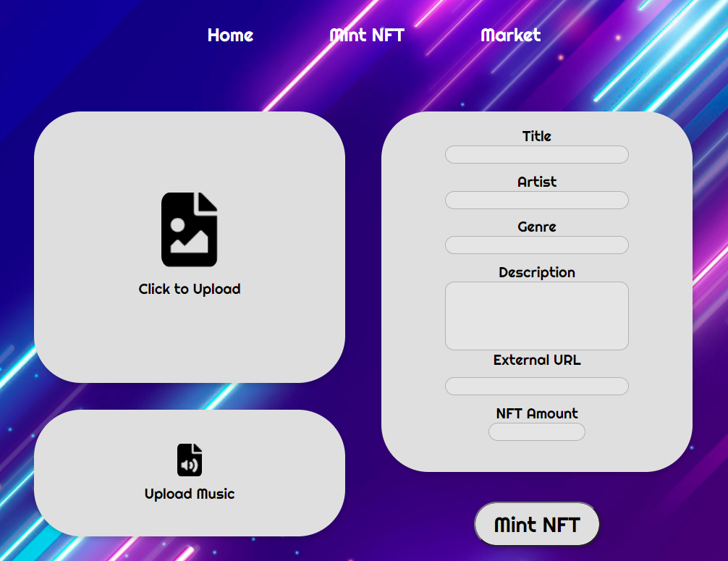Focus the Title input field
The width and height of the screenshot is (728, 561).
[x=537, y=155]
